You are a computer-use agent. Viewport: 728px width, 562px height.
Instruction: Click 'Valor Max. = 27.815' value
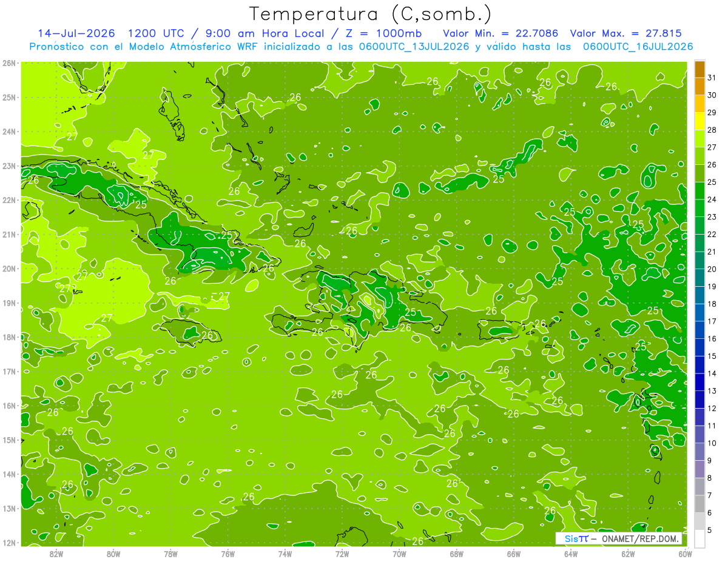pos(625,33)
